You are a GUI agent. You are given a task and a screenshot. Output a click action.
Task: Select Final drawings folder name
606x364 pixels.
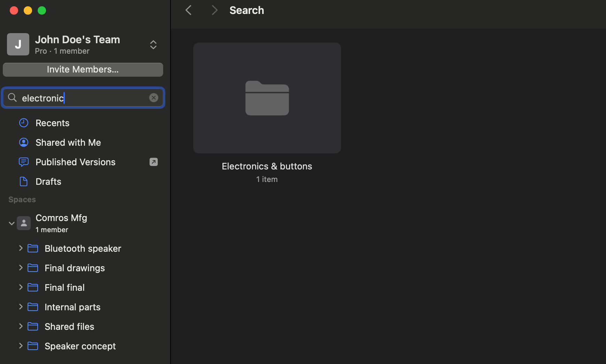[75, 268]
